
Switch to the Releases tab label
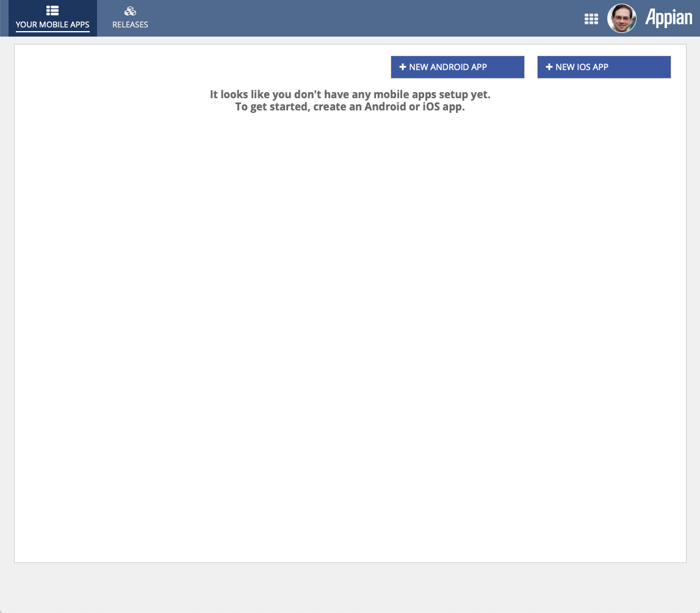click(130, 24)
